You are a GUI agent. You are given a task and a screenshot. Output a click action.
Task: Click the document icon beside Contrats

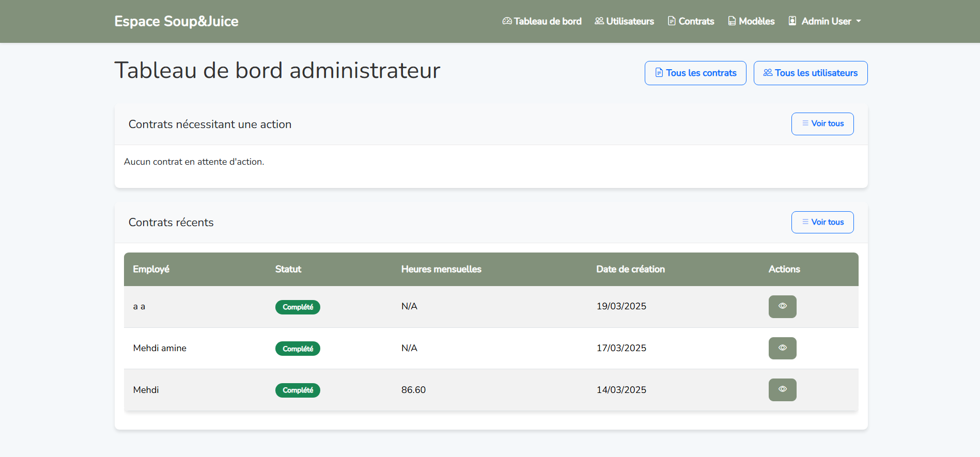click(672, 21)
